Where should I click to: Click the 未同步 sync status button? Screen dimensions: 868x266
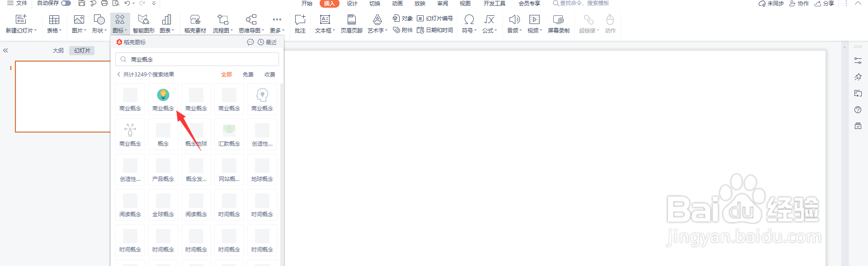click(771, 4)
